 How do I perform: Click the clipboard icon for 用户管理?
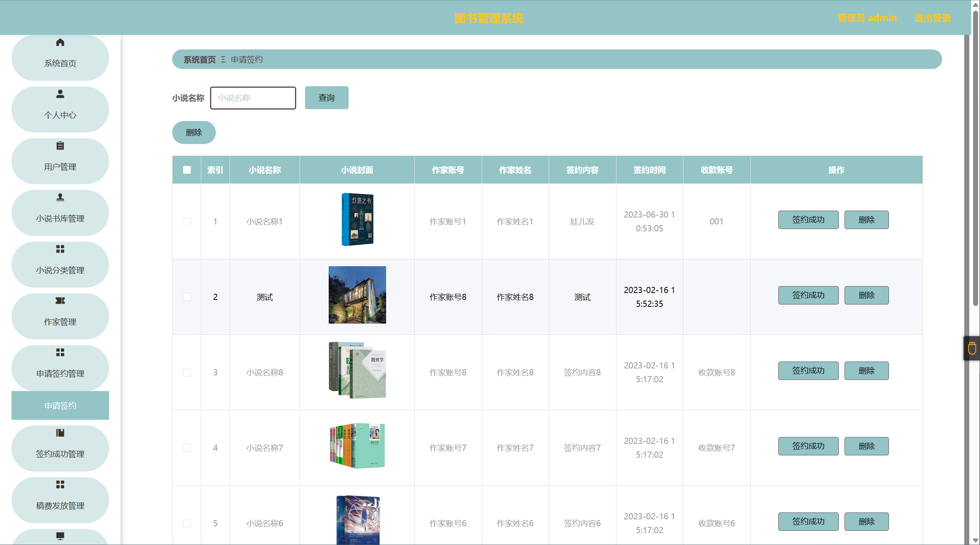point(60,146)
